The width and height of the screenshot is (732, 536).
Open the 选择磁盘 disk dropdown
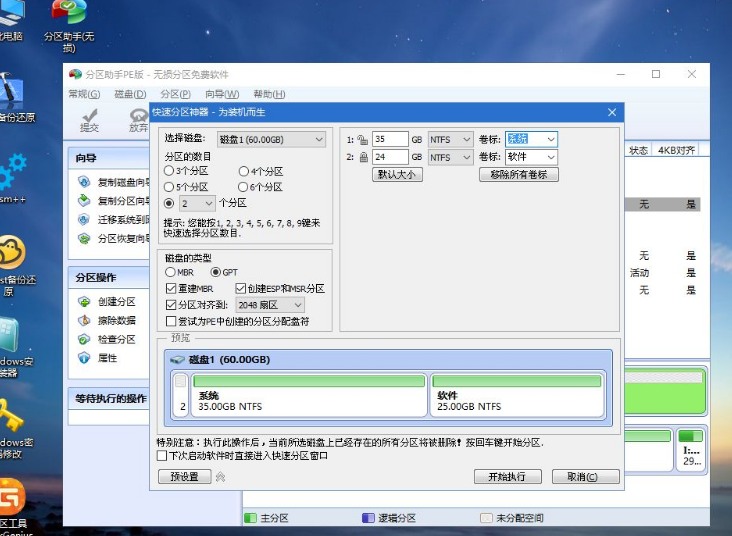click(270, 140)
